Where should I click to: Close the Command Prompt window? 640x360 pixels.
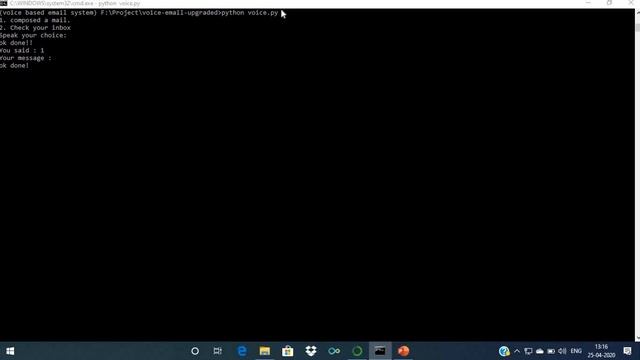tap(631, 3)
